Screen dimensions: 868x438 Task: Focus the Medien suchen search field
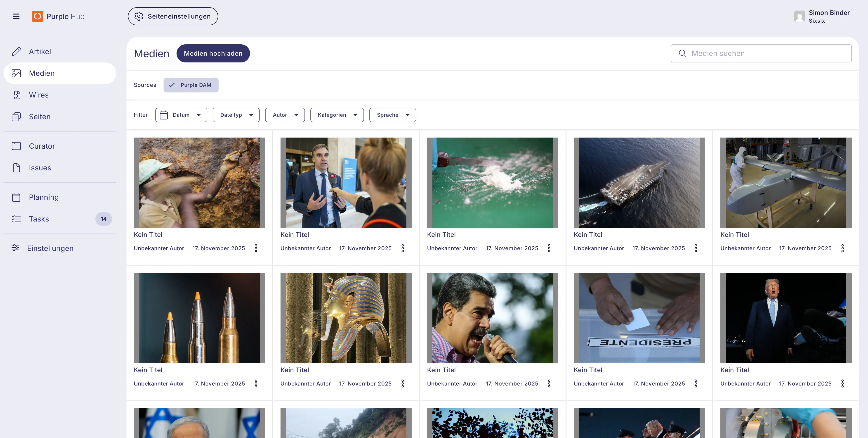761,53
